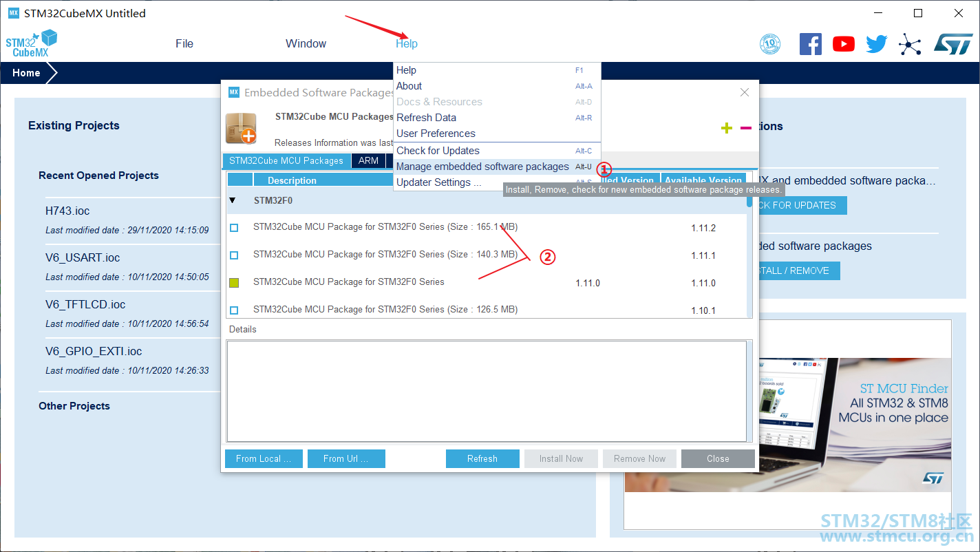Click the Close button in the dialog
The width and height of the screenshot is (980, 552).
[x=718, y=458]
